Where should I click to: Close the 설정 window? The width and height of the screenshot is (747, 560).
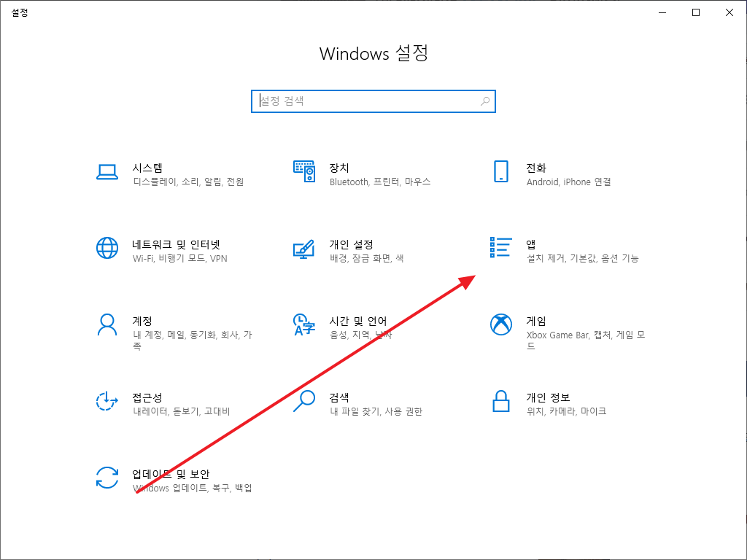pyautogui.click(x=729, y=12)
